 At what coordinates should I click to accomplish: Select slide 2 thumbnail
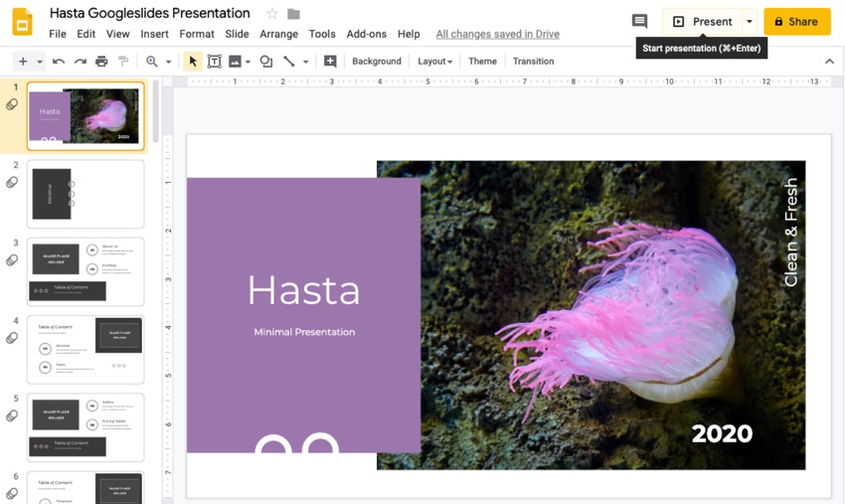(85, 194)
